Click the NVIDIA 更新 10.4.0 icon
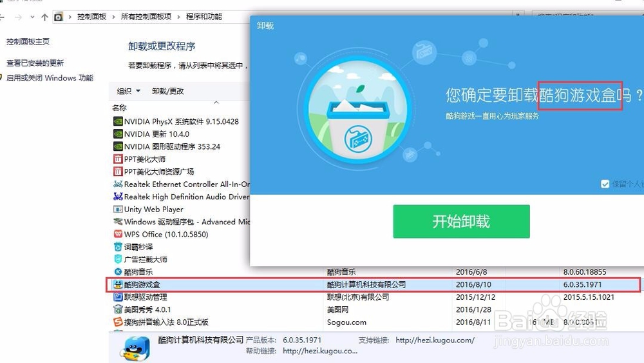Screen dimensions: 644x363 118,134
